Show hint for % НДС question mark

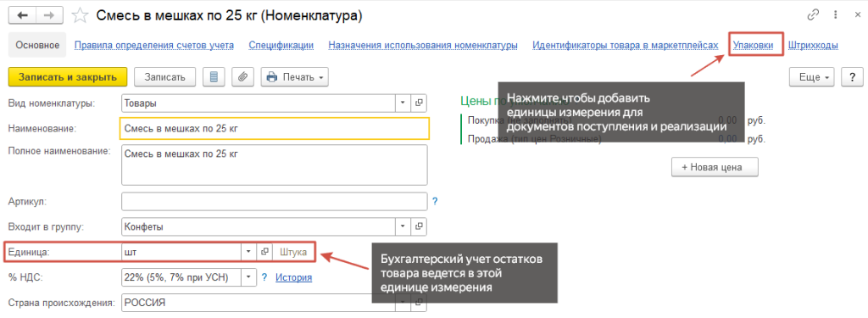tap(264, 276)
